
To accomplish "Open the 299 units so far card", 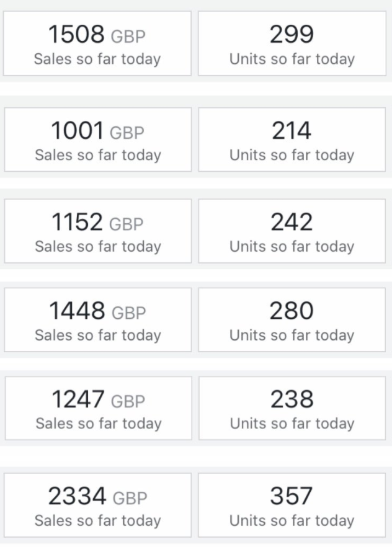I will (292, 44).
